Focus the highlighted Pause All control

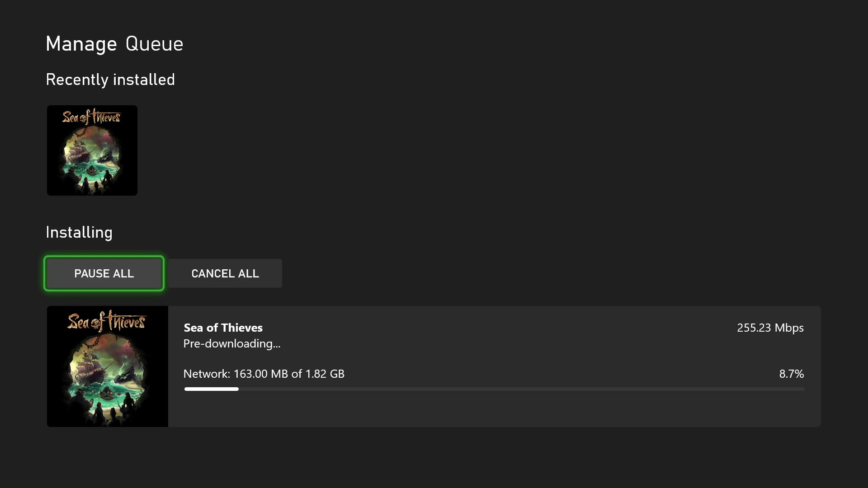tap(104, 273)
